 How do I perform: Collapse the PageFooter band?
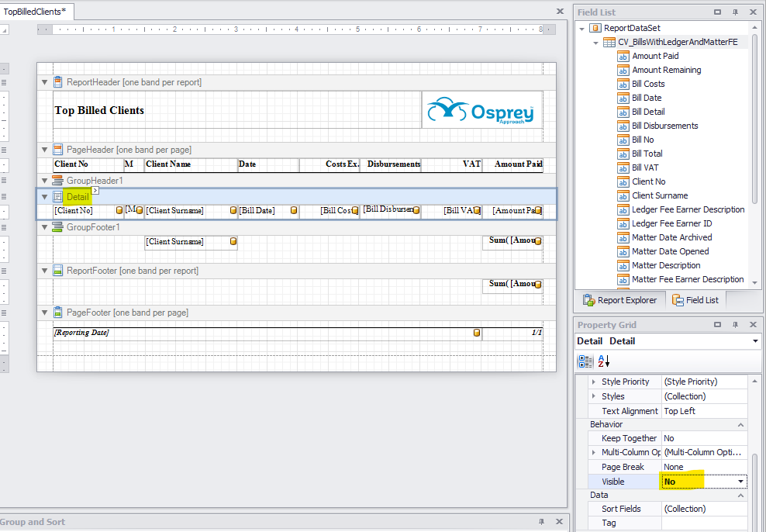point(44,313)
